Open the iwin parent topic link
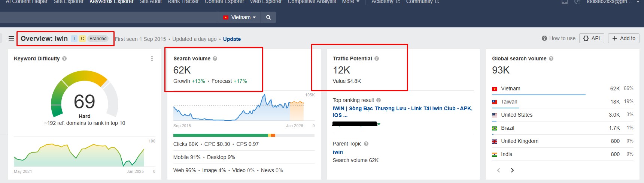 pos(338,152)
